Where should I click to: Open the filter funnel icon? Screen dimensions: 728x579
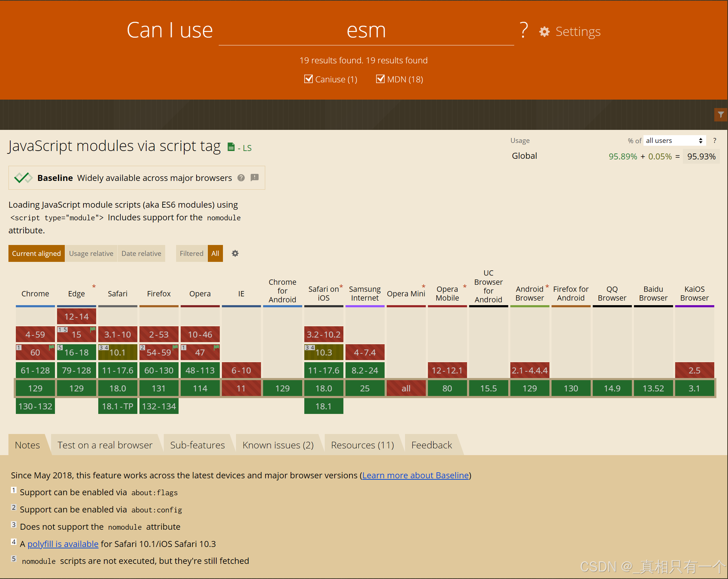click(721, 115)
